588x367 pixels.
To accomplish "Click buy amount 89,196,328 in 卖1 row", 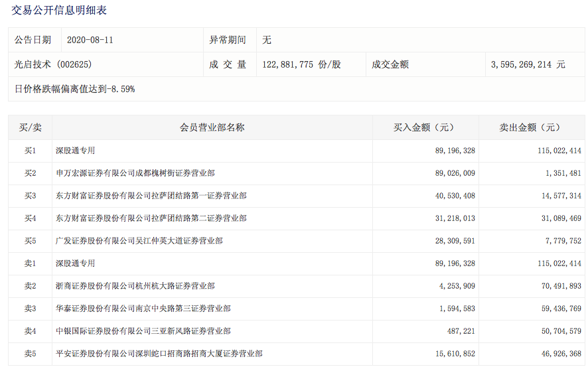I will 455,263.
